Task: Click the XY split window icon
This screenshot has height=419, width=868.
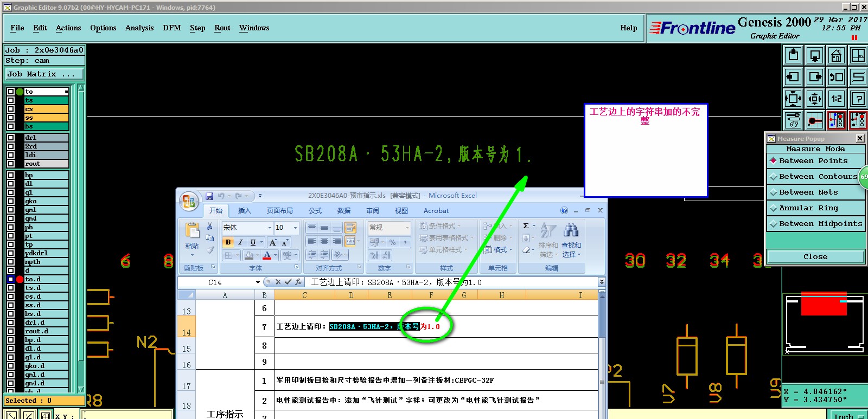Action: (858, 55)
